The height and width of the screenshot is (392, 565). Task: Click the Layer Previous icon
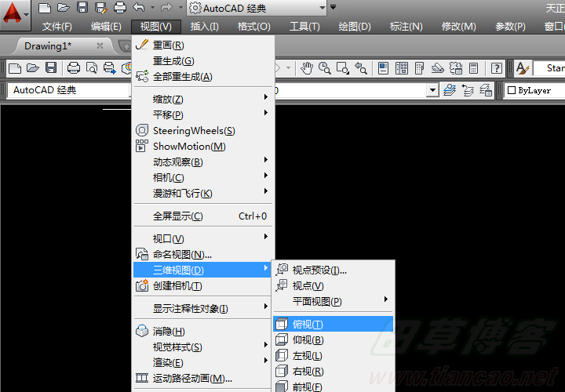click(x=468, y=90)
